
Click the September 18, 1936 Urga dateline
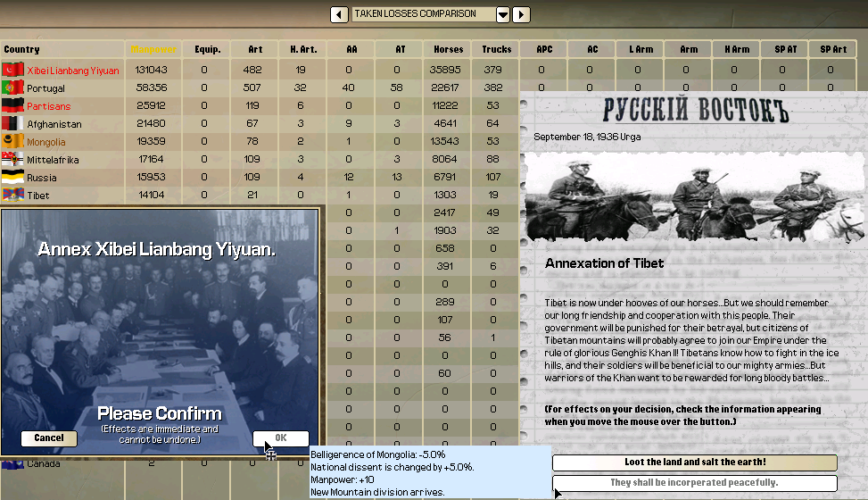tap(587, 137)
